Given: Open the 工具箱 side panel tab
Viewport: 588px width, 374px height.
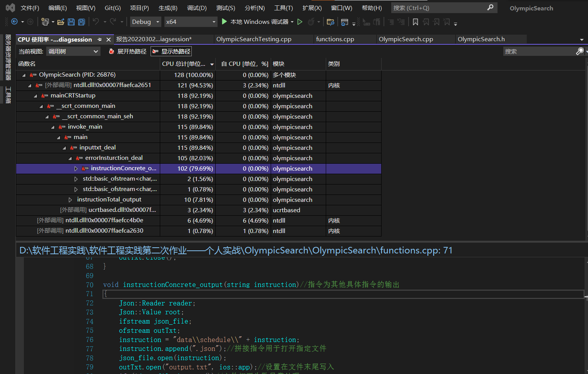Looking at the screenshot, I should click(x=8, y=95).
